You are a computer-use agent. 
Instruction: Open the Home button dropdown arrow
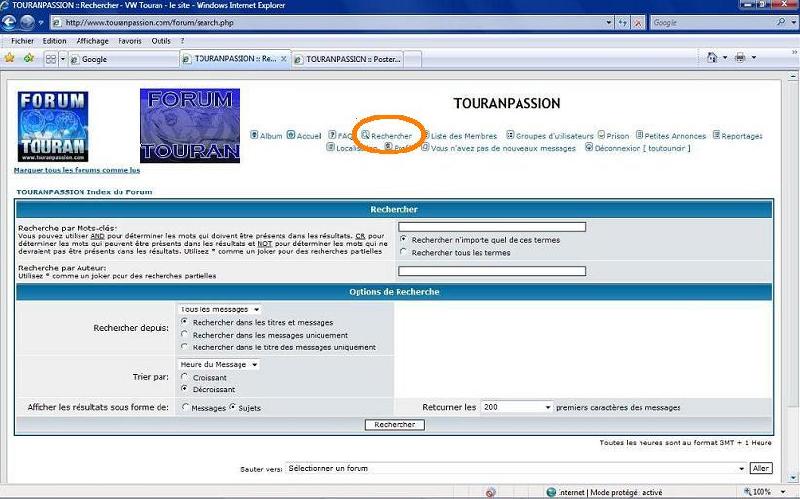[725, 58]
